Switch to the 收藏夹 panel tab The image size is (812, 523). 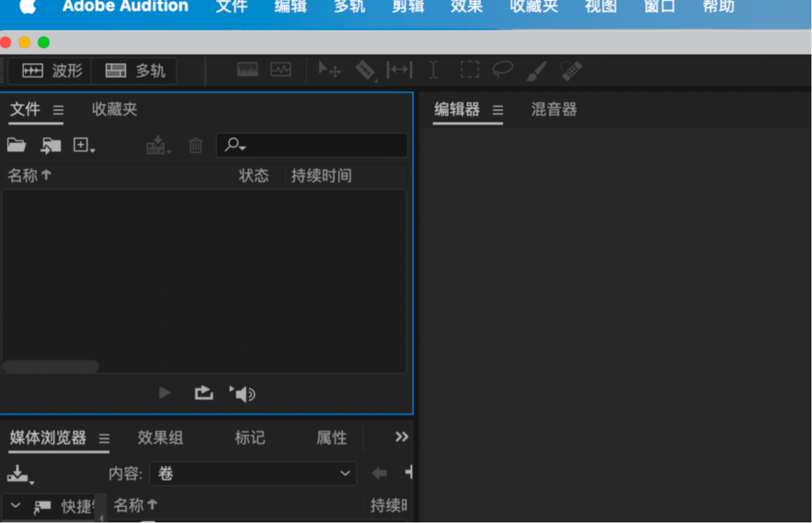tap(114, 109)
